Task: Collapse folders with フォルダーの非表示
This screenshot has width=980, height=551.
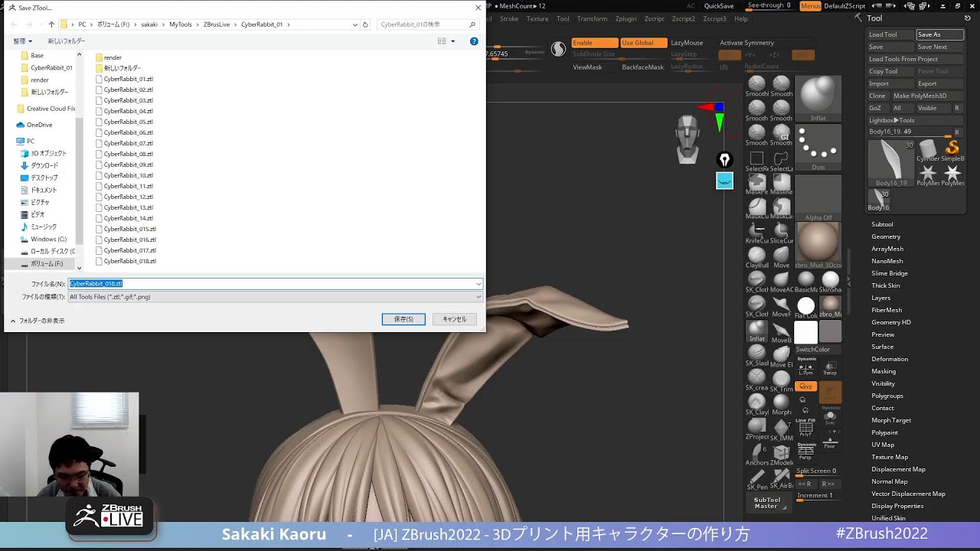Action: point(38,321)
